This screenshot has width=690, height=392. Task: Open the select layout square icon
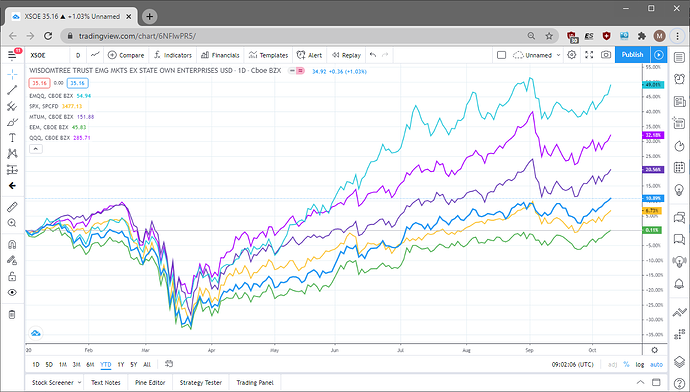coord(501,55)
